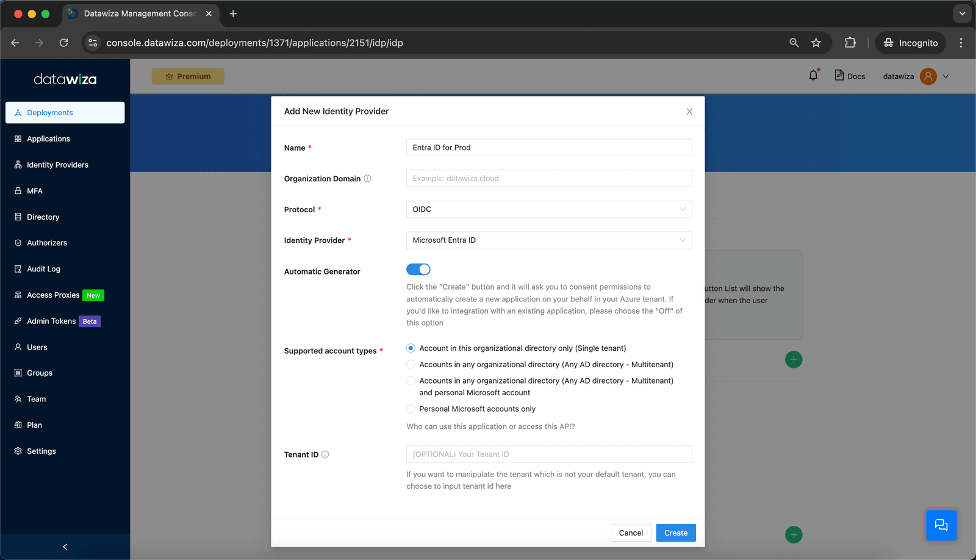Click the Tenant ID input field
976x560 pixels.
pyautogui.click(x=549, y=454)
